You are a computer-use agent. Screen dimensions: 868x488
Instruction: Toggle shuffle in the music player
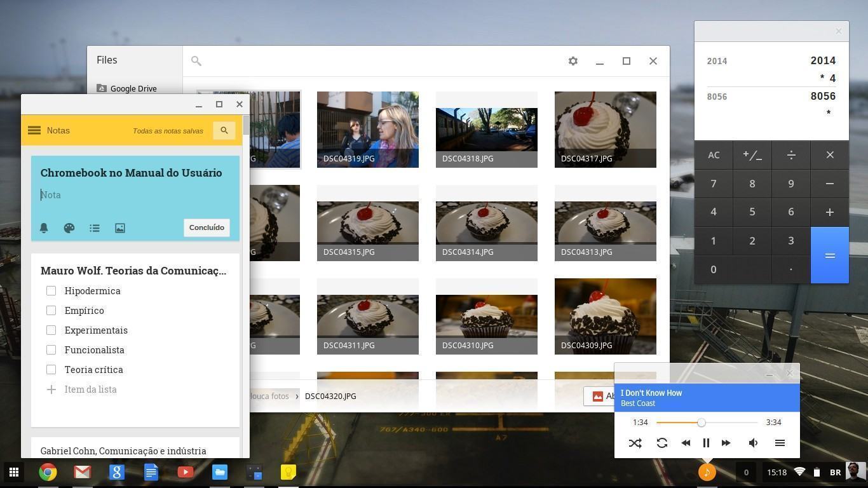[635, 443]
